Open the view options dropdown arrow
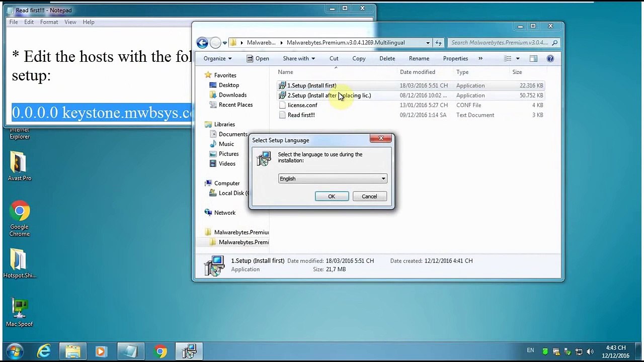 (x=517, y=58)
